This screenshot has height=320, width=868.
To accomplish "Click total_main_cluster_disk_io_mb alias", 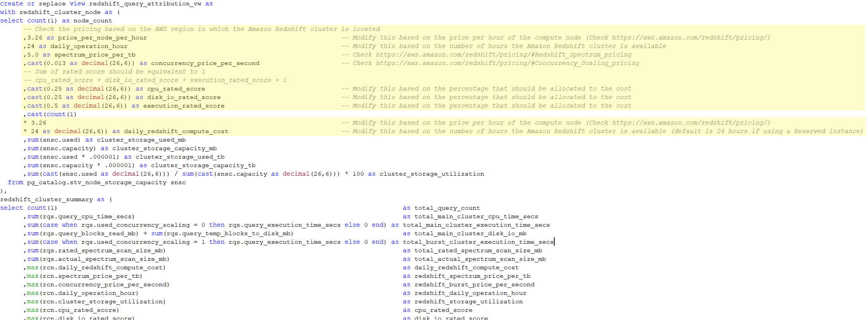I will point(471,233).
